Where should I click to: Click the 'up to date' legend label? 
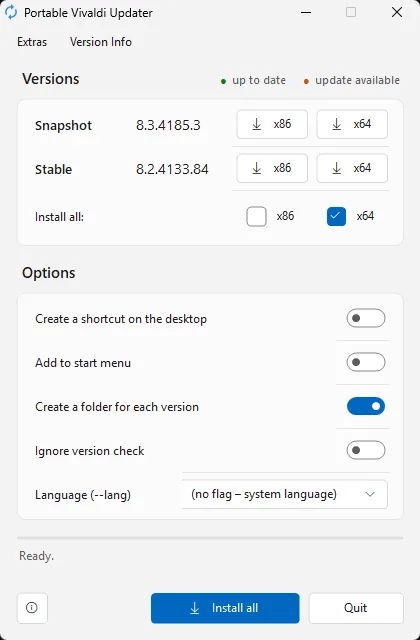(x=259, y=80)
